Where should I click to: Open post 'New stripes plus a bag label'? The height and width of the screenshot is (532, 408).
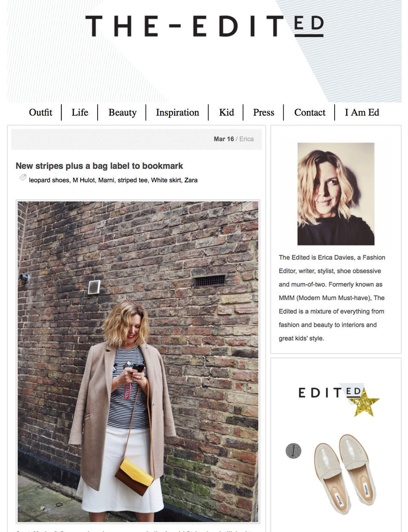point(99,166)
